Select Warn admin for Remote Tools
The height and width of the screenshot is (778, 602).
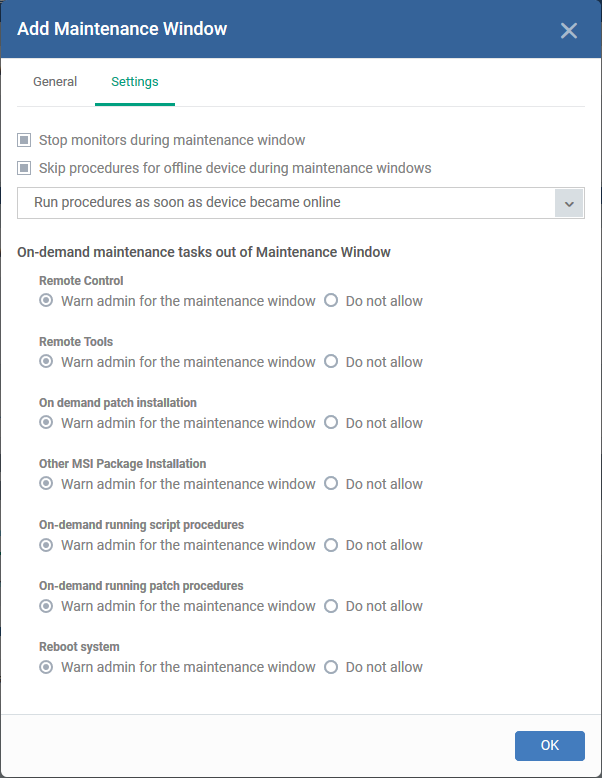coord(46,361)
